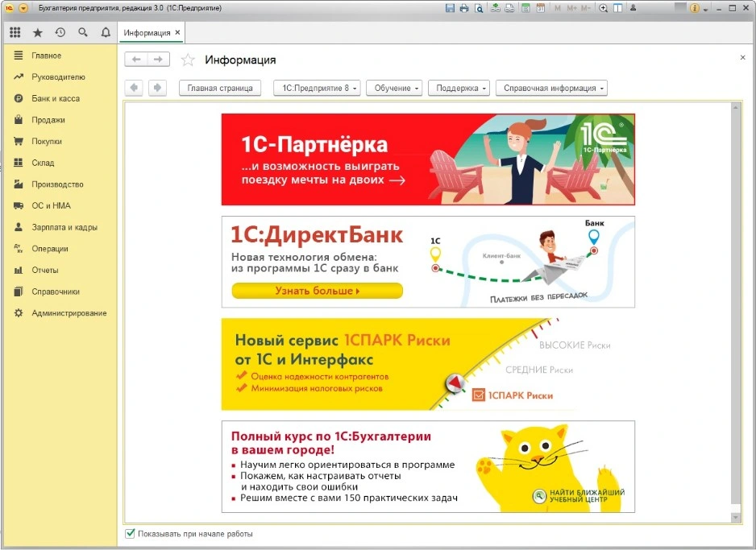
Task: Click the save diskette icon
Action: [x=451, y=8]
